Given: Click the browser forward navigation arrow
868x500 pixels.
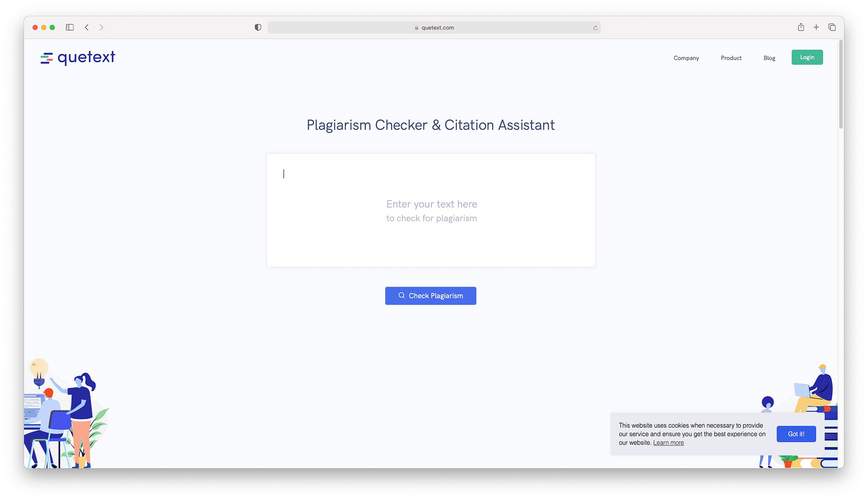Looking at the screenshot, I should coord(101,27).
